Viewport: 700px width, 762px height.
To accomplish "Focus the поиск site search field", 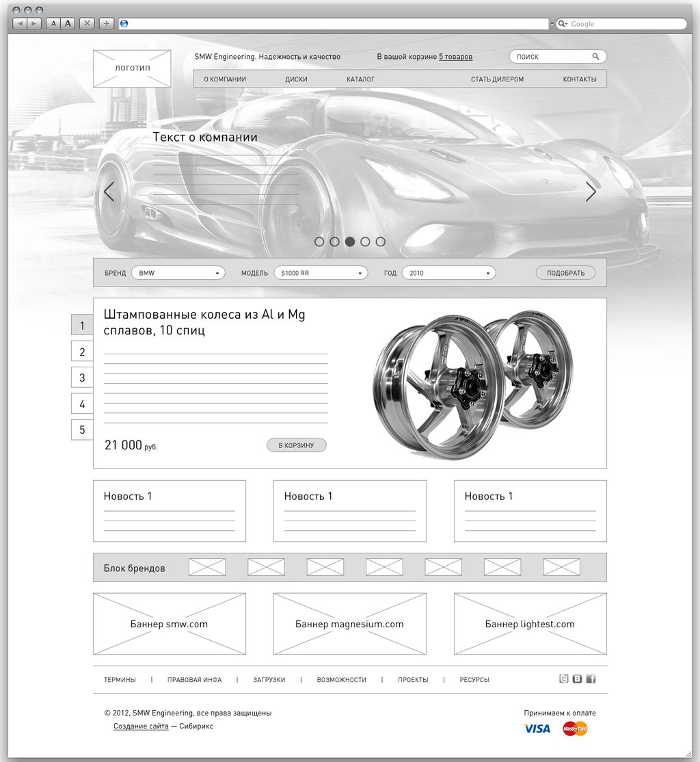I will pyautogui.click(x=558, y=56).
